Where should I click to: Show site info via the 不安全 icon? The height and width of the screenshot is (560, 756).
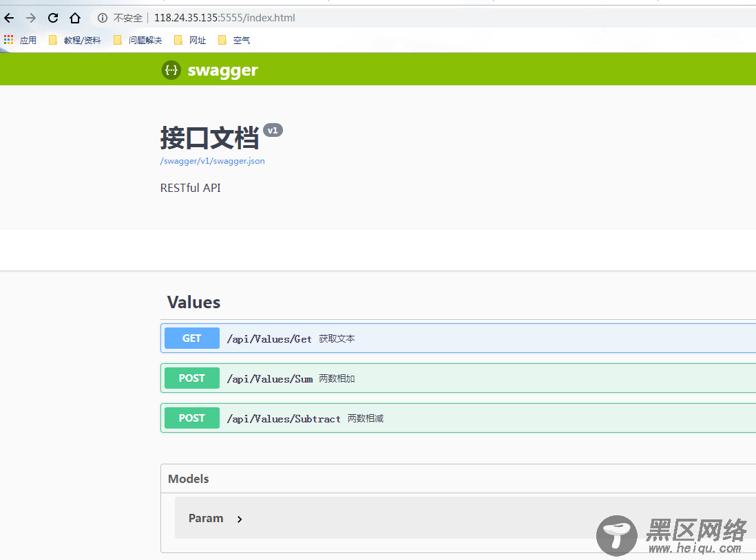102,19
